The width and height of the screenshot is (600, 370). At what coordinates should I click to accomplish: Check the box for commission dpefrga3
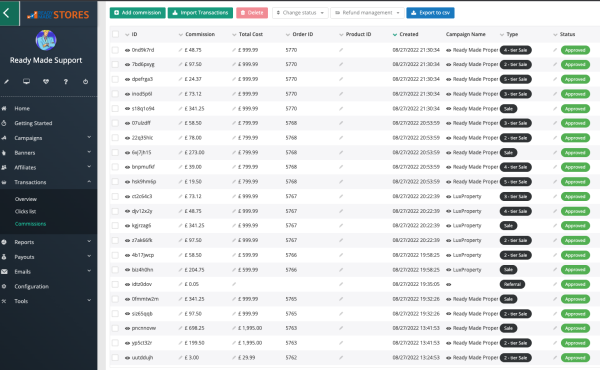pyautogui.click(x=115, y=79)
